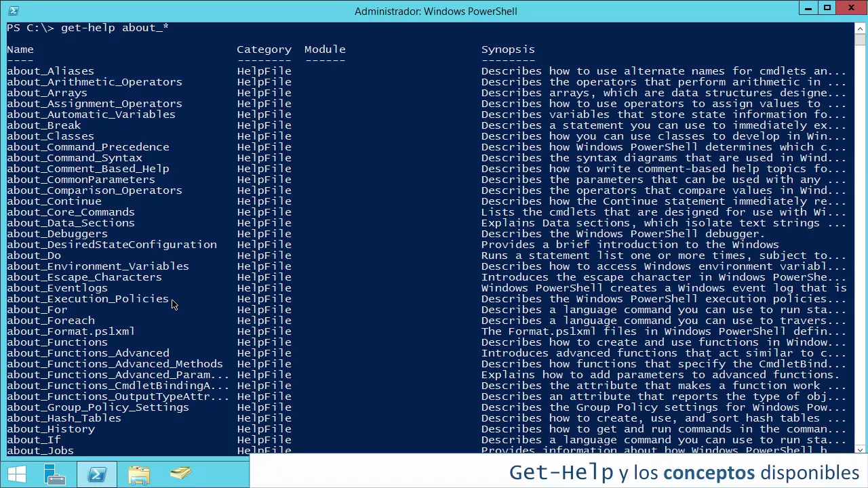Viewport: 868px width, 488px height.
Task: Click the synopsis 'Provides a brief introduction to the Windows'
Action: (x=630, y=245)
